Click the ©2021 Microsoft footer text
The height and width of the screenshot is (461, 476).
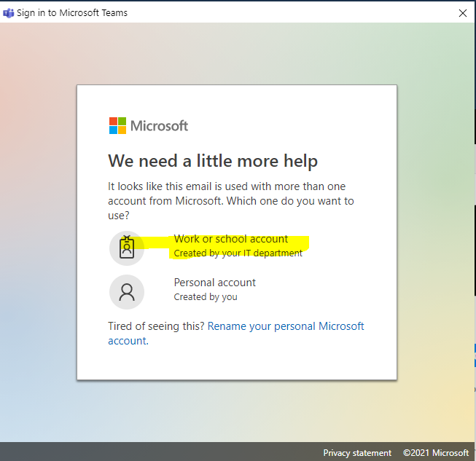click(x=436, y=453)
